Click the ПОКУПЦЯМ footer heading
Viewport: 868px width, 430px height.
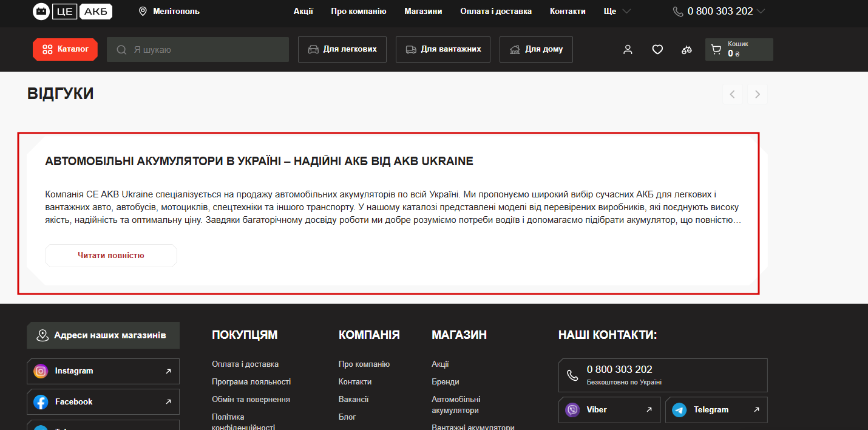coord(245,335)
